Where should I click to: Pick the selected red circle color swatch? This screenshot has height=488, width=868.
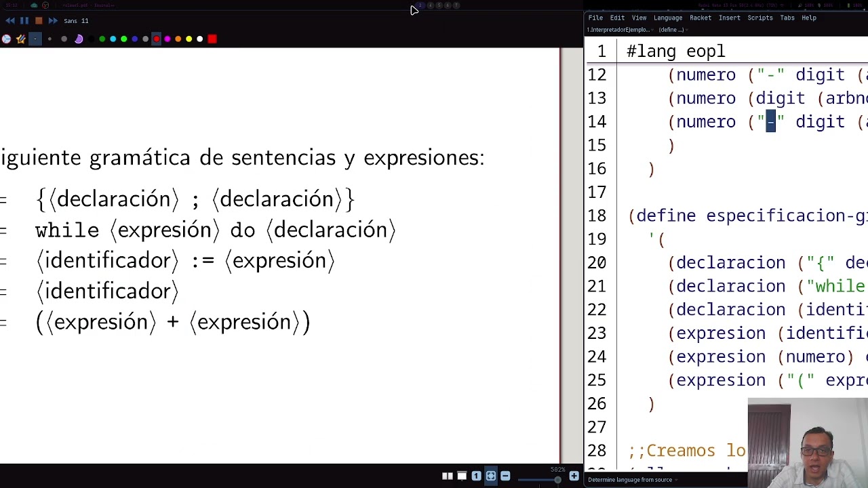pyautogui.click(x=156, y=39)
